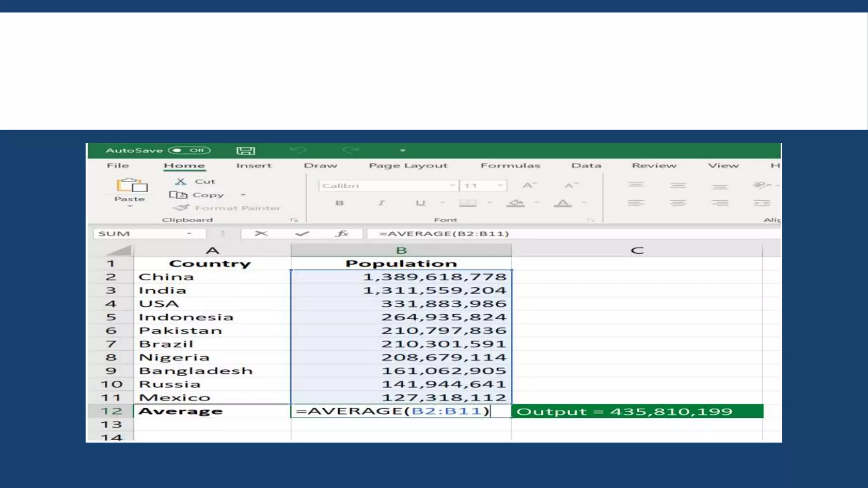Open the Calibri font name dropdown
This screenshot has width=868, height=488.
452,186
